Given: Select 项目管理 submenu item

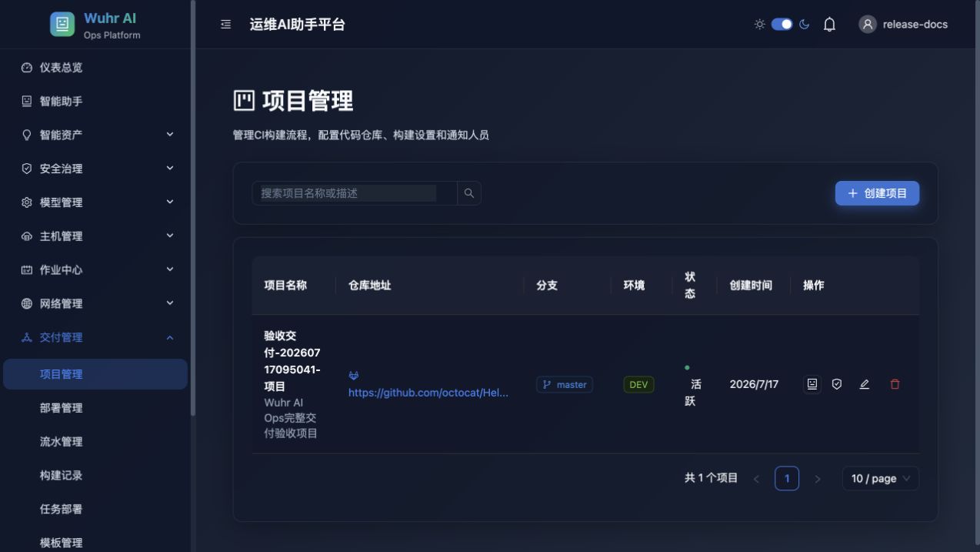Looking at the screenshot, I should (95, 374).
